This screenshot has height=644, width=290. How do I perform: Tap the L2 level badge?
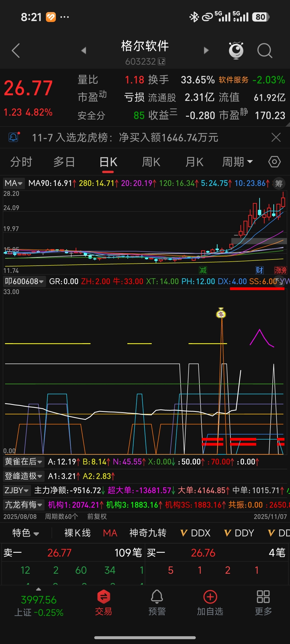click(x=162, y=62)
